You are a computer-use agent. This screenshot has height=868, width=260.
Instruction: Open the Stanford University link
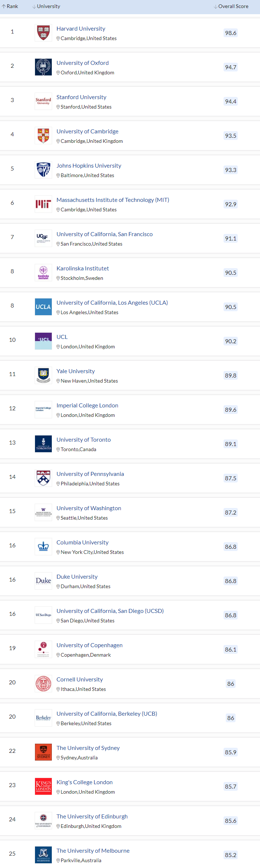click(x=81, y=97)
